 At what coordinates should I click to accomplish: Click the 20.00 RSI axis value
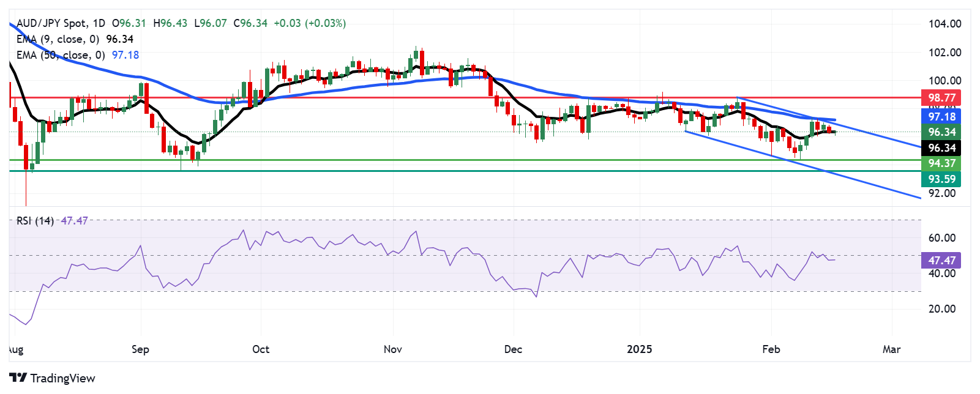click(942, 309)
